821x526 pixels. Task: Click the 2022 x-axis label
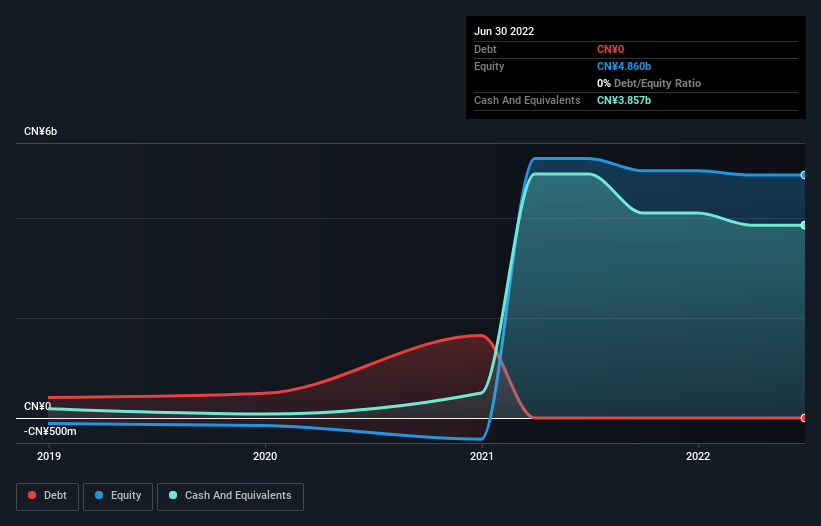click(698, 456)
